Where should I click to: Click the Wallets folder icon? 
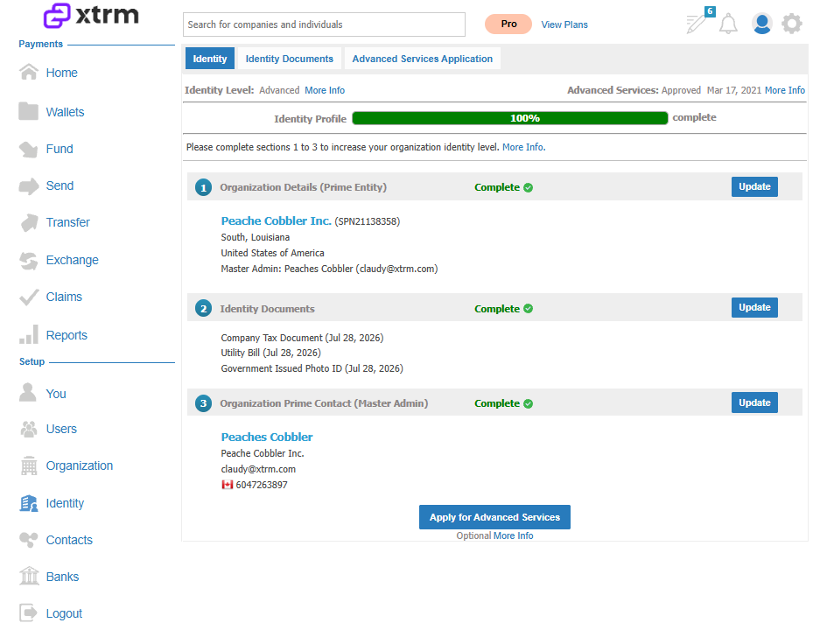coord(29,111)
